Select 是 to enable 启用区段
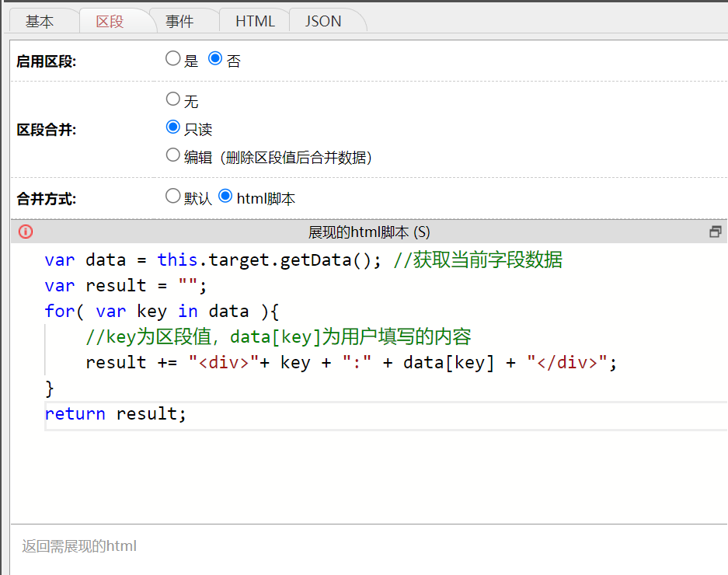Screen dimensions: 728x575 point(173,59)
